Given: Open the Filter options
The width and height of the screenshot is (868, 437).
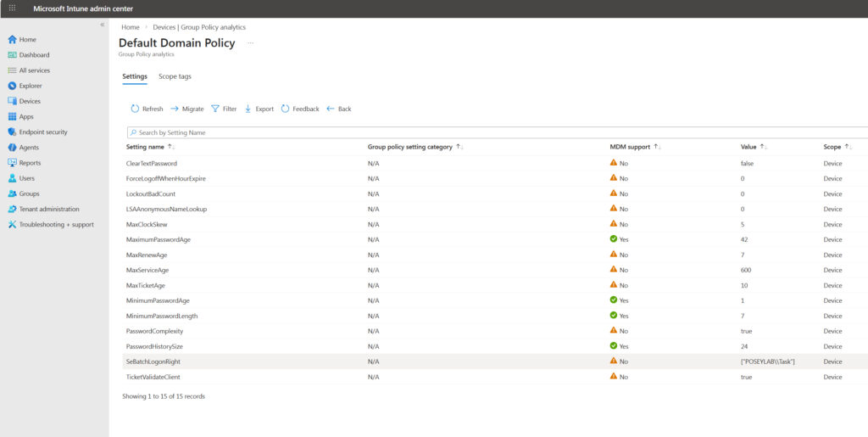Looking at the screenshot, I should coord(224,109).
